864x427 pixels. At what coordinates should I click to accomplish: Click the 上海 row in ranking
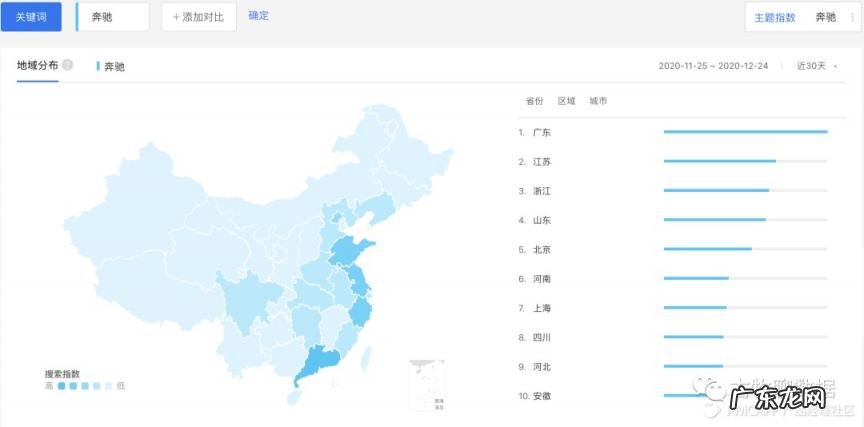coord(673,308)
